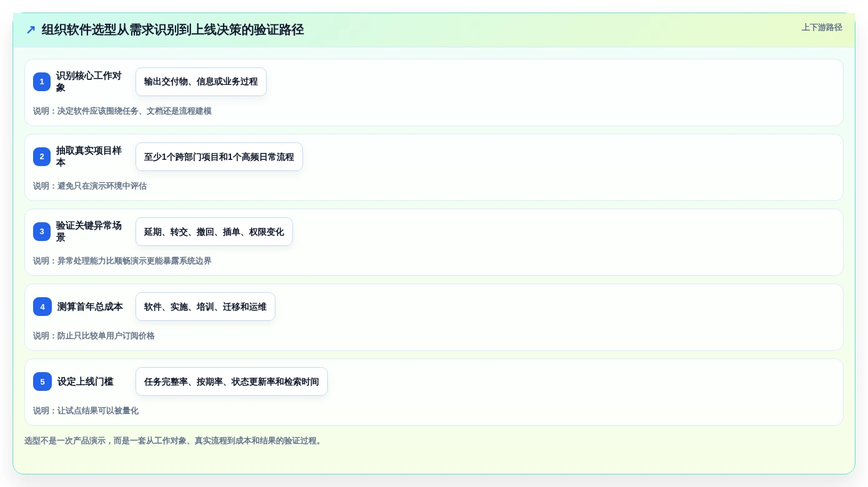Screen dimensions: 868x487
Task: Click the arrow icon beside the title
Action: (31, 30)
